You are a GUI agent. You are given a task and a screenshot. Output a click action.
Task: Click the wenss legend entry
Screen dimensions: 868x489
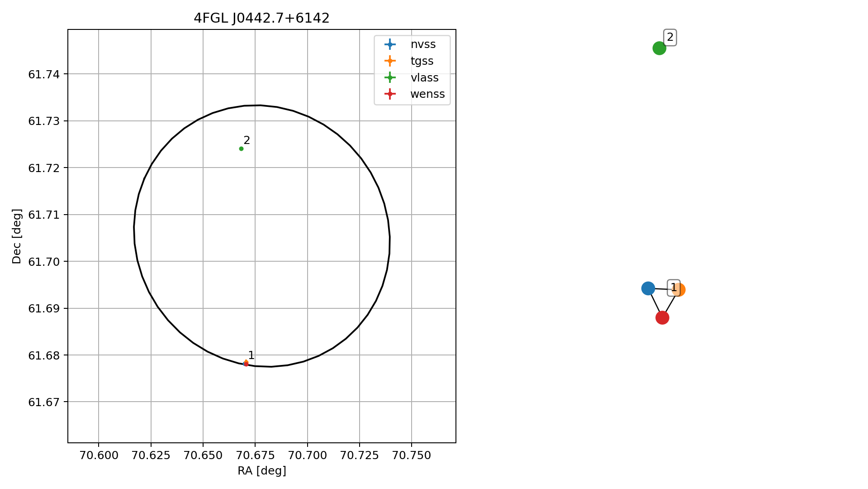click(x=414, y=94)
